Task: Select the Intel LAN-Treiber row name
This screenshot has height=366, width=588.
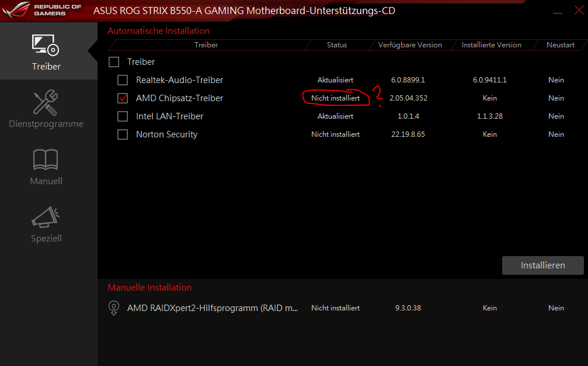Action: [169, 116]
